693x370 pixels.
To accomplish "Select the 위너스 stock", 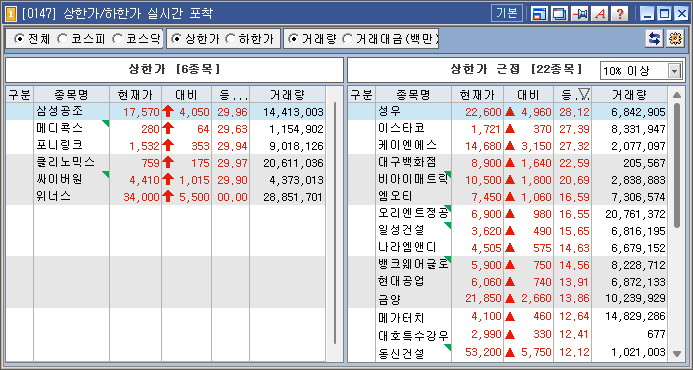I will [x=53, y=197].
